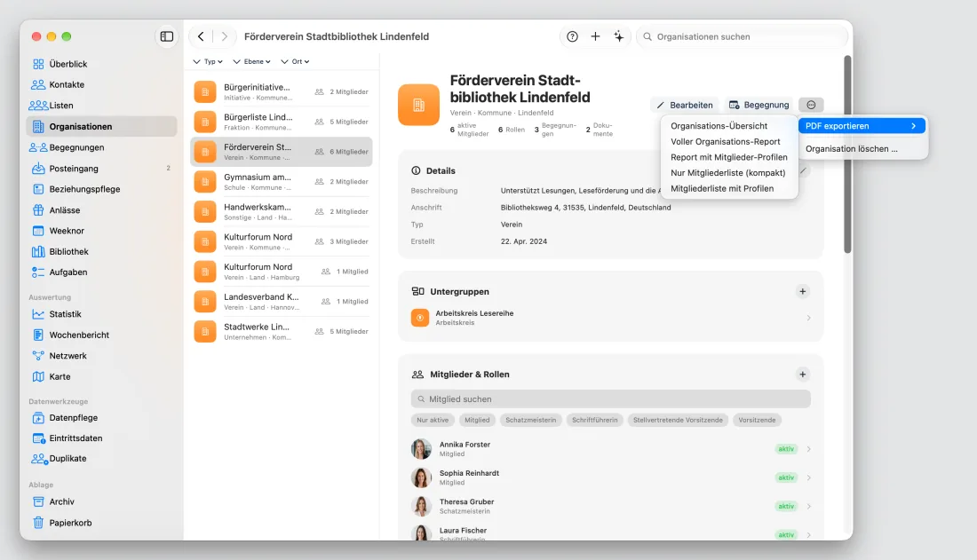
Task: Open Bibliothek in the sidebar
Action: pos(101,252)
